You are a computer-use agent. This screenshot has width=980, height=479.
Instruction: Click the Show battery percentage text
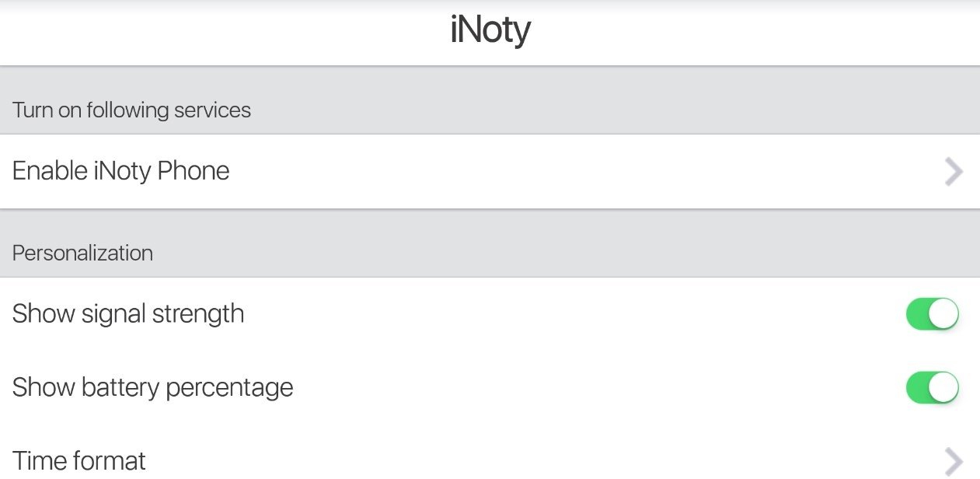click(153, 387)
